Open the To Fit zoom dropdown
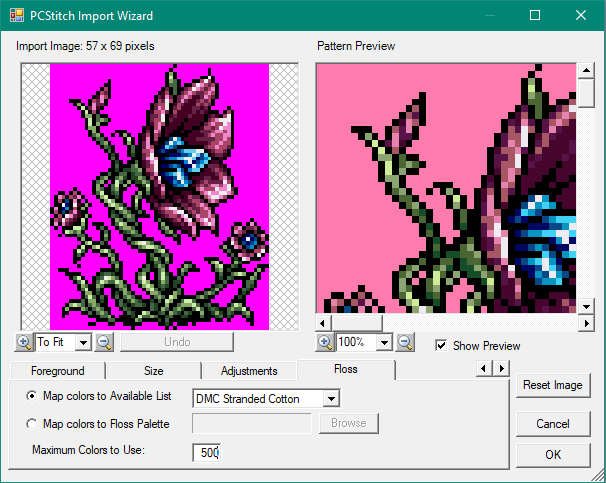 click(82, 342)
